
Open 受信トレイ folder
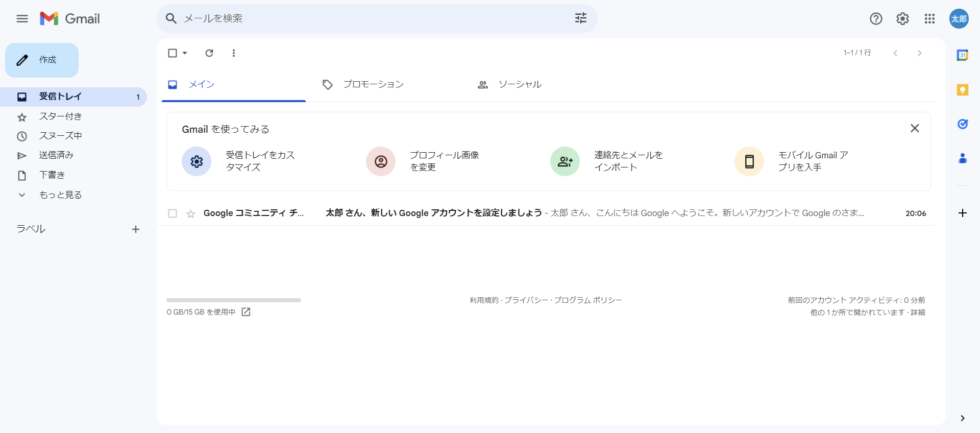[73, 97]
